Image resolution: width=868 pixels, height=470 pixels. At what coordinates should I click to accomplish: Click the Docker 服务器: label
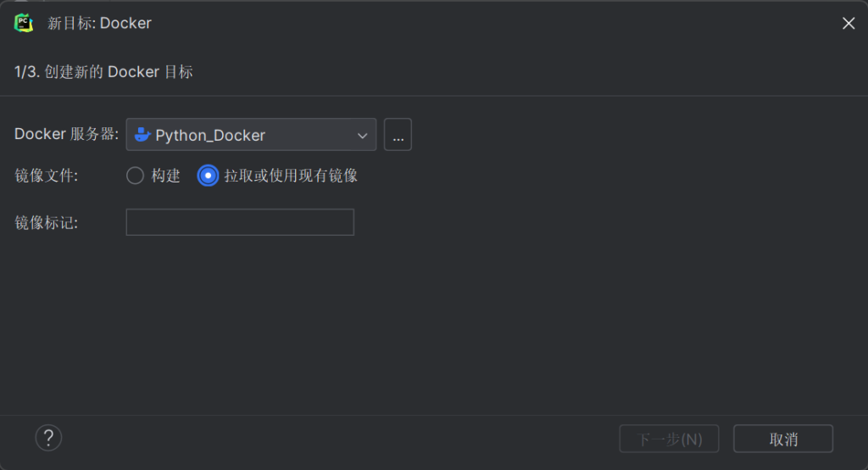[67, 135]
